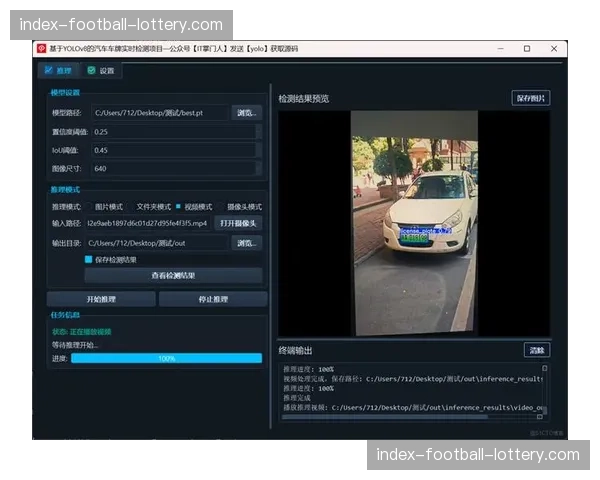Save the preview image with 保存图片

530,98
